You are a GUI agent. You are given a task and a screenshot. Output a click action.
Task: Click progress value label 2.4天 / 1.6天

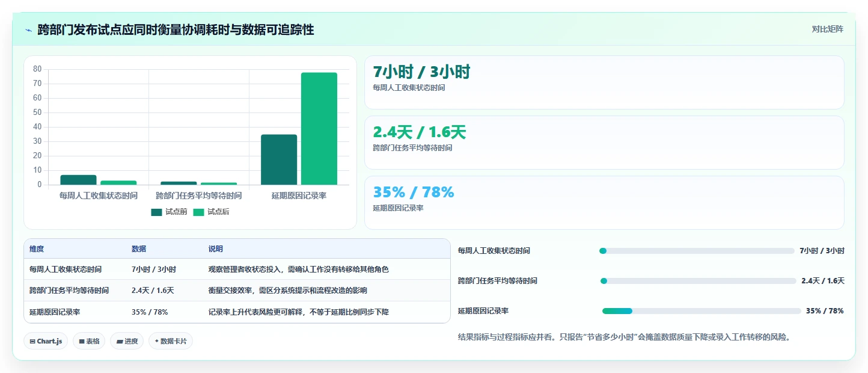coord(823,281)
